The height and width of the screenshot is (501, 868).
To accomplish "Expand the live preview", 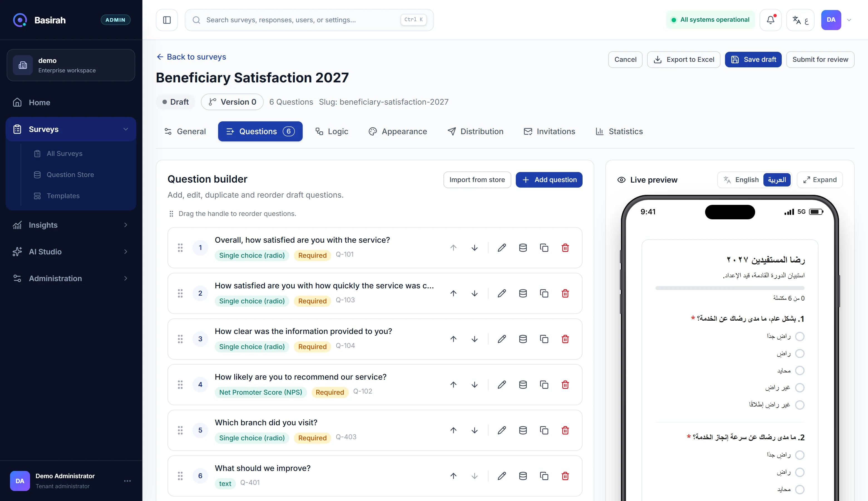I will tap(820, 180).
